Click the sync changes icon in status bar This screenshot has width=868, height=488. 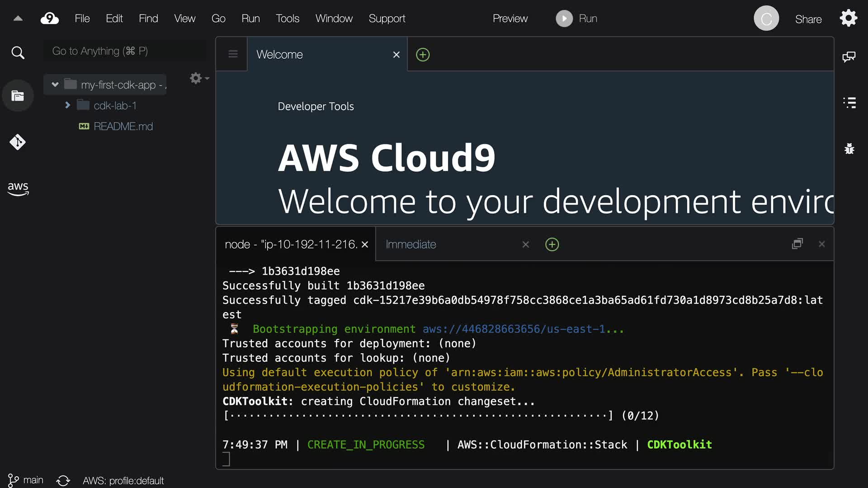click(x=63, y=480)
